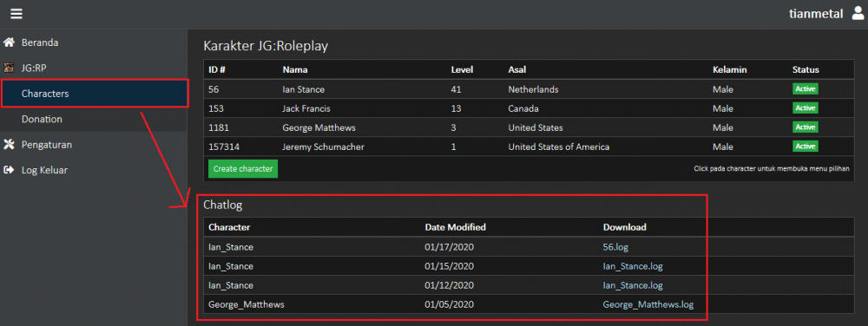Click the Canada origin cell
This screenshot has height=326, width=868.
(523, 108)
